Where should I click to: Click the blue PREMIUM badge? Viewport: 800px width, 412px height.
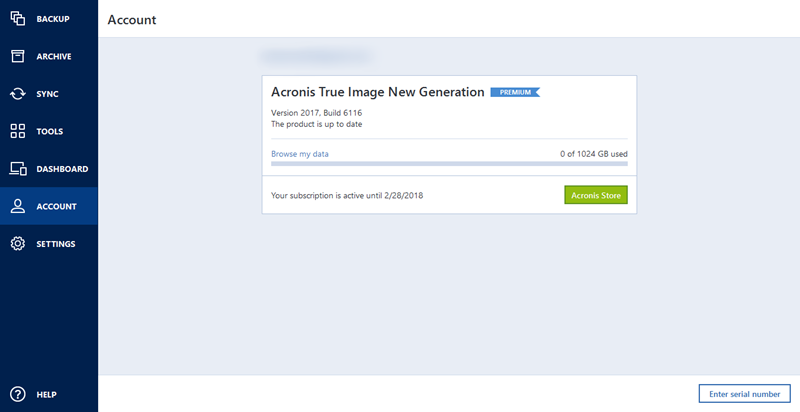coord(514,92)
